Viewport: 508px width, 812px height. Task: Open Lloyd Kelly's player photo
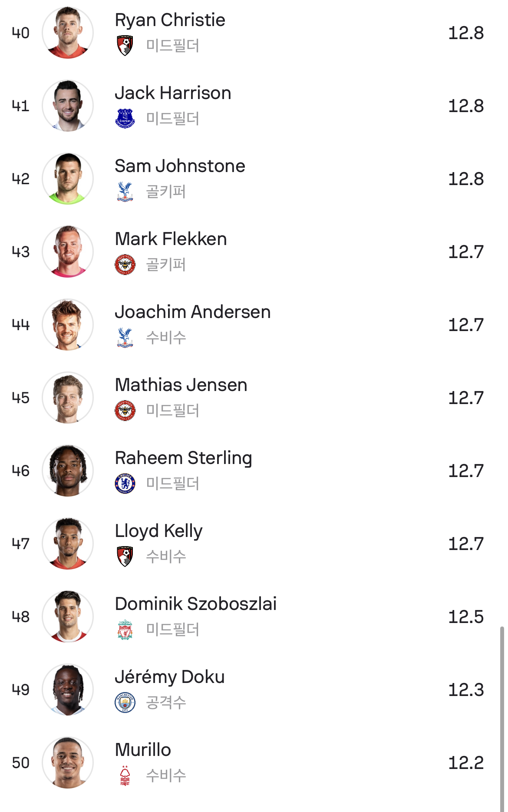68,544
